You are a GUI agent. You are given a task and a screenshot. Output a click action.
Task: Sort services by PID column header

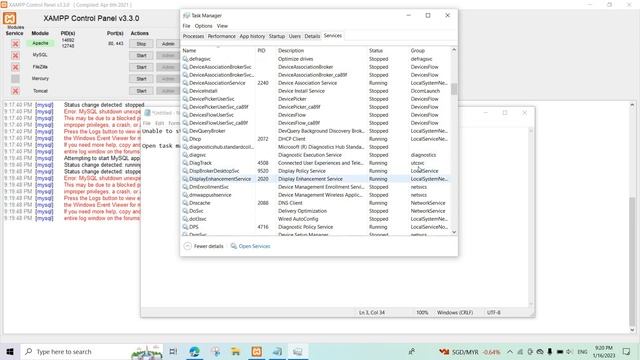[x=266, y=51]
